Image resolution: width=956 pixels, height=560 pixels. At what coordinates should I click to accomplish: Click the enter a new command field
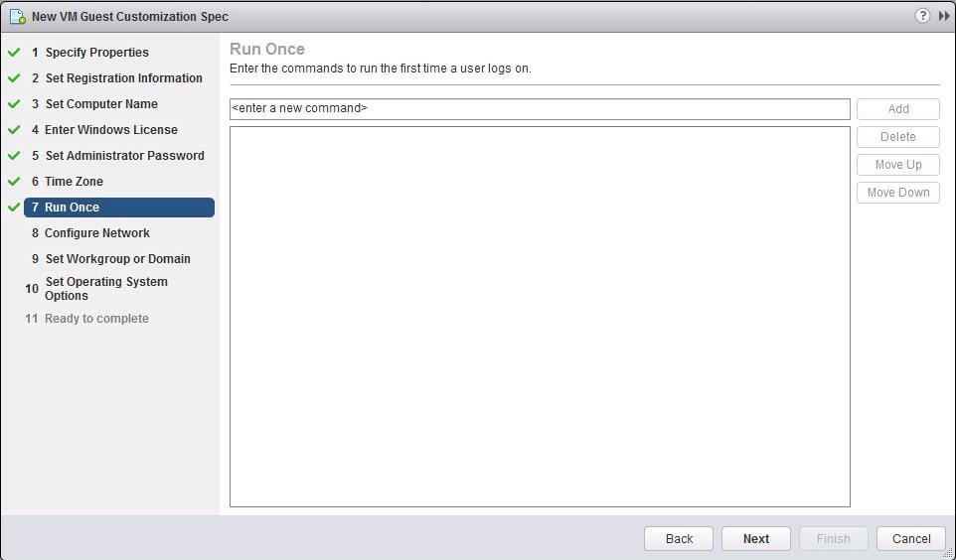tap(540, 109)
